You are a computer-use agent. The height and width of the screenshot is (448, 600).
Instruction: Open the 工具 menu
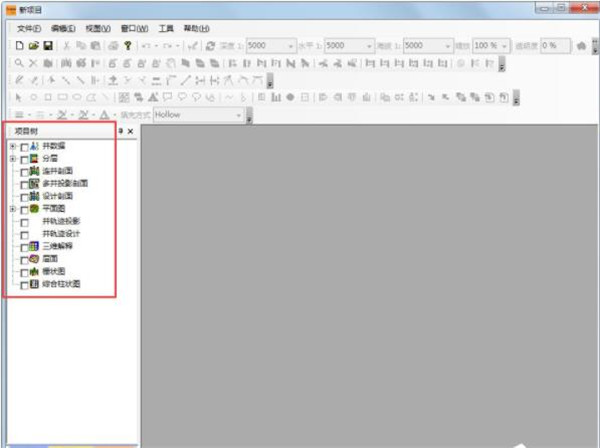pyautogui.click(x=165, y=28)
